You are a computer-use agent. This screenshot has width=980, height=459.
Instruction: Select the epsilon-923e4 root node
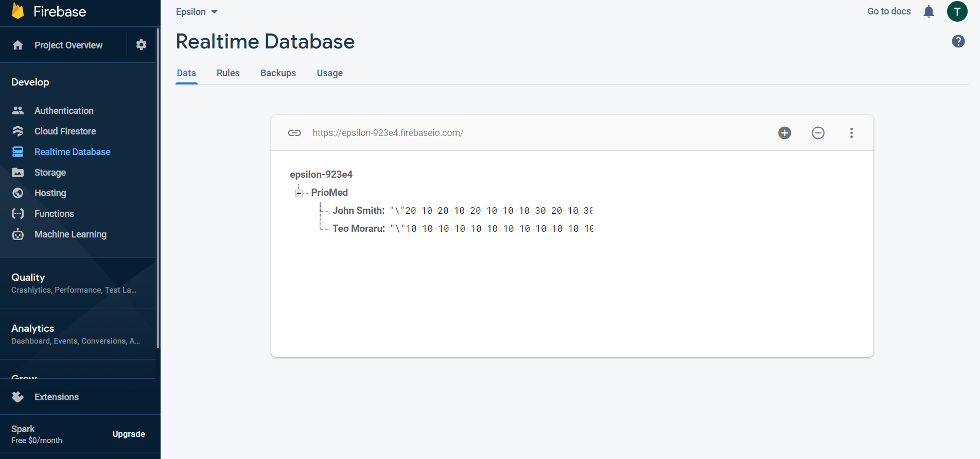321,174
